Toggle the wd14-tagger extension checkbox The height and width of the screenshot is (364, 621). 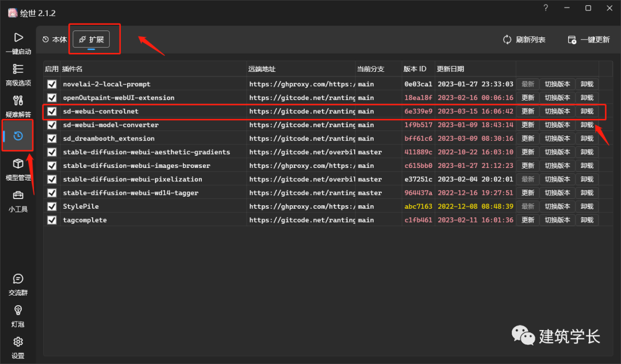[x=52, y=193]
